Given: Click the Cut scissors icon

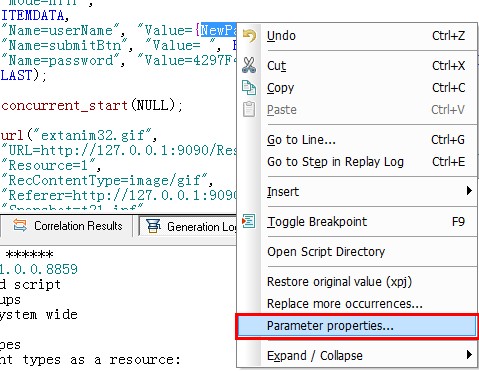Looking at the screenshot, I should point(249,65).
